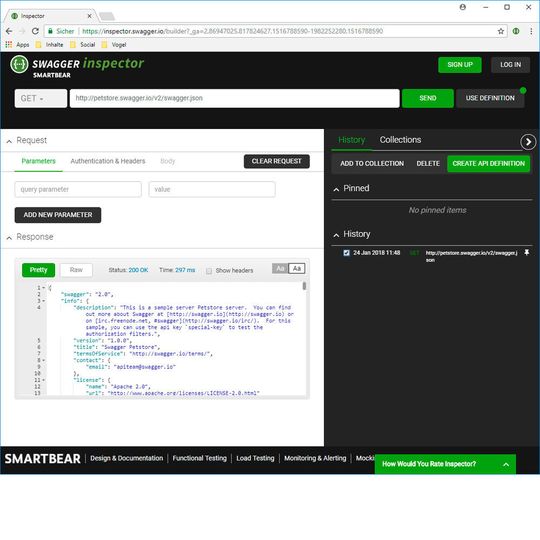Open Monitoring & Alerting footer link
The image size is (540, 540).
coord(315,458)
